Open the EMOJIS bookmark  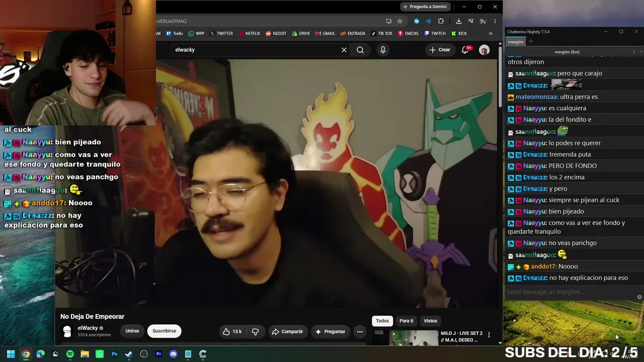408,33
